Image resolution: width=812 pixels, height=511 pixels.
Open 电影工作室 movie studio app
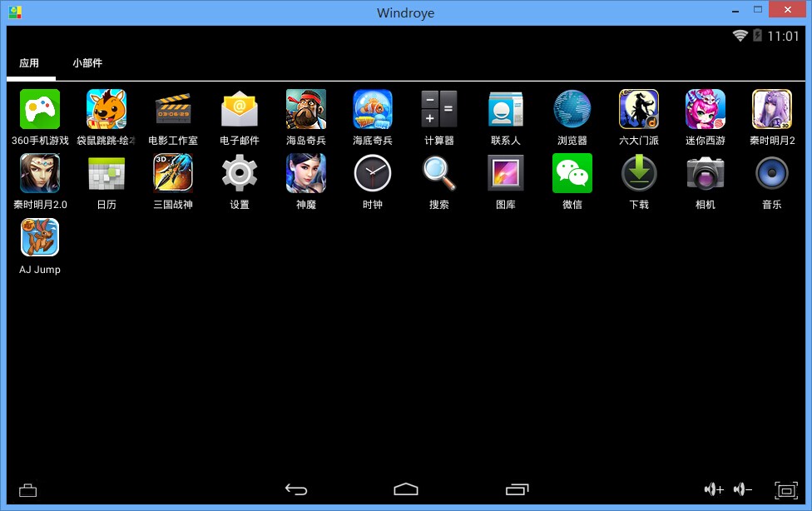pyautogui.click(x=173, y=109)
